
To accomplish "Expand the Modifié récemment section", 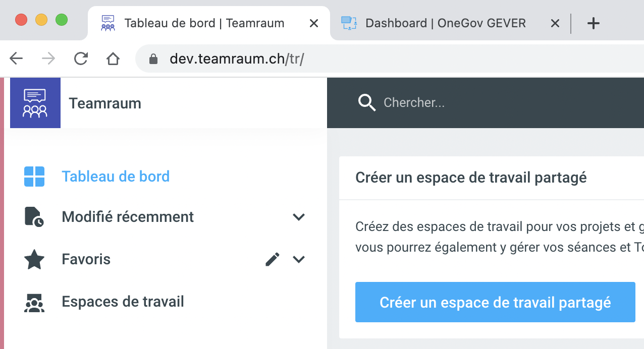I will tap(299, 217).
